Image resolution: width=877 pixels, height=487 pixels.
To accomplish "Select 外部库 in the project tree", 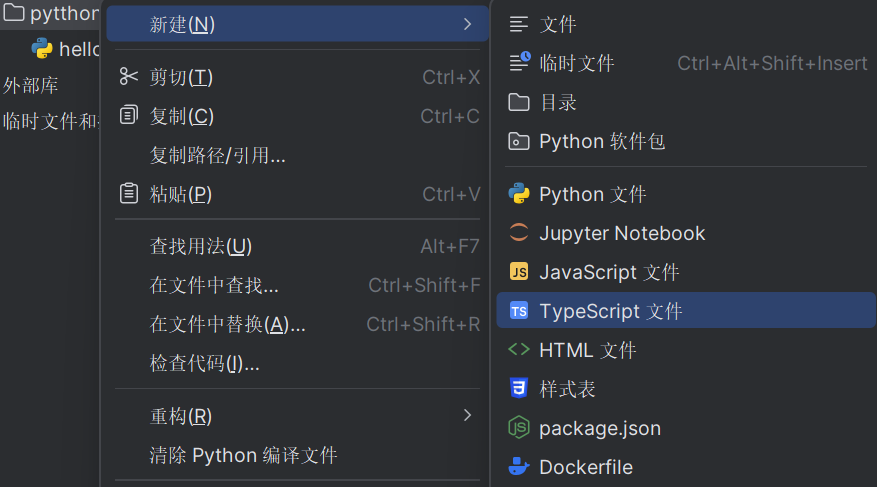I will click(31, 86).
